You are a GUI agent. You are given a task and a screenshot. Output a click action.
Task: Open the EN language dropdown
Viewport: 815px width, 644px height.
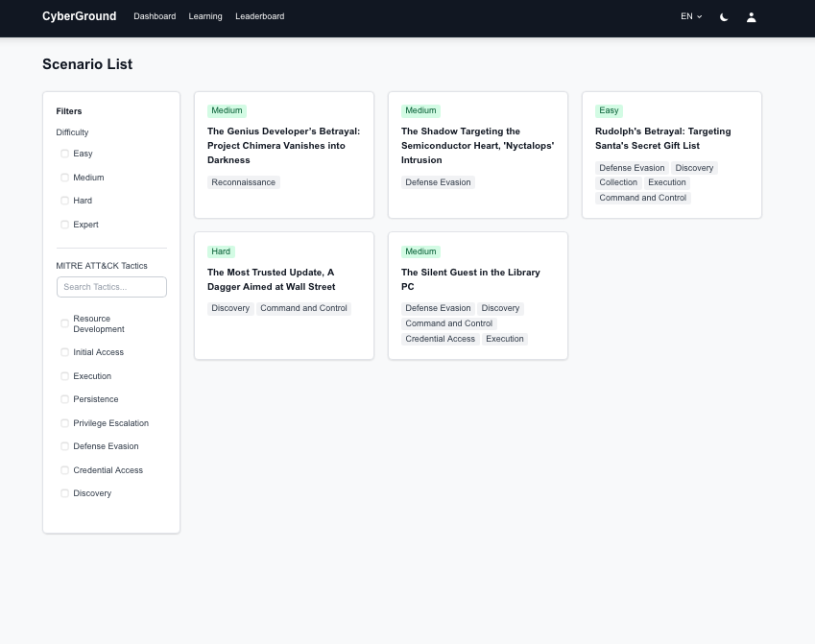[x=691, y=16]
